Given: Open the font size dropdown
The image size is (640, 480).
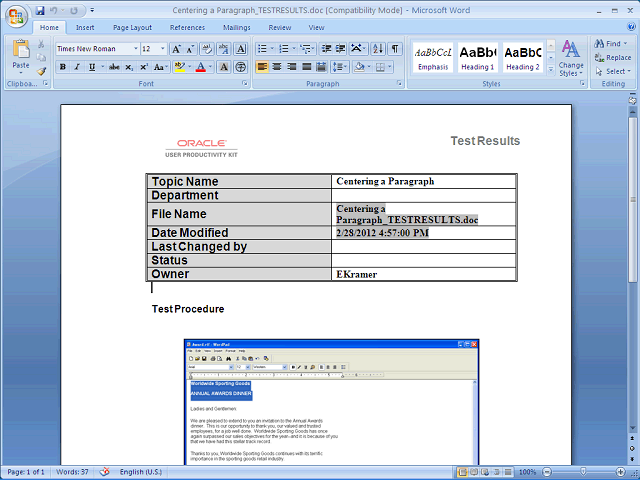Looking at the screenshot, I should click(x=162, y=49).
